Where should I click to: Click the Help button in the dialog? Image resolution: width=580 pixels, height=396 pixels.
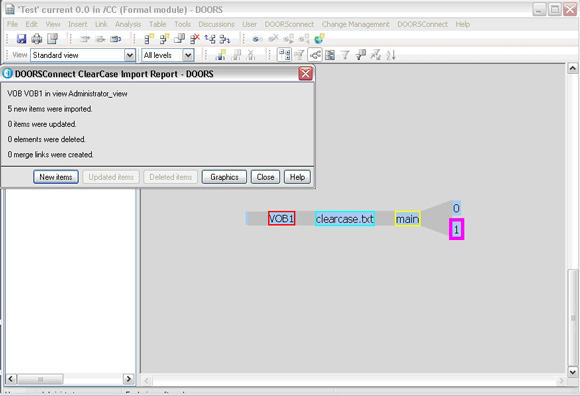pyautogui.click(x=297, y=177)
